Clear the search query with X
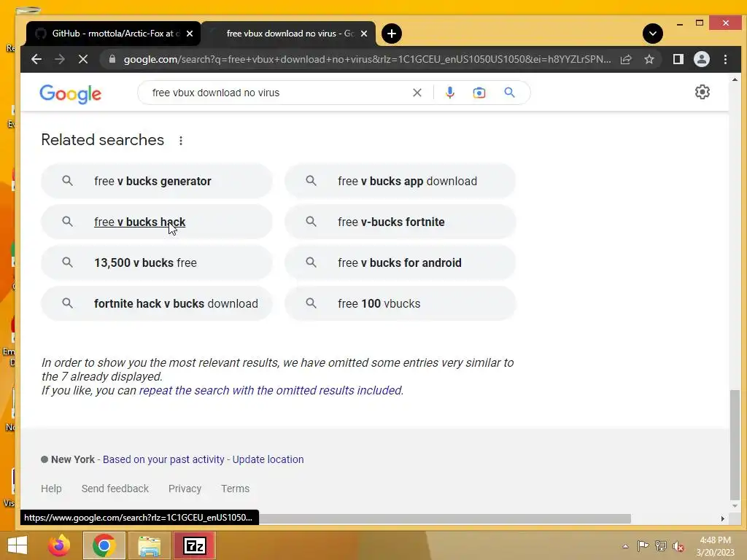747x560 pixels. (x=417, y=93)
